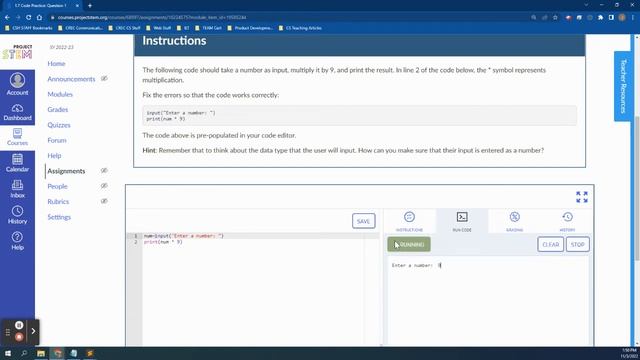640x360 pixels.
Task: Click the Project STEM logo
Action: pos(17,52)
